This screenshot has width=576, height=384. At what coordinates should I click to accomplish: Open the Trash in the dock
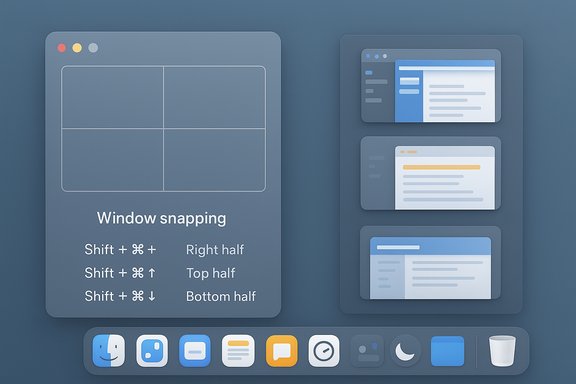tap(502, 351)
